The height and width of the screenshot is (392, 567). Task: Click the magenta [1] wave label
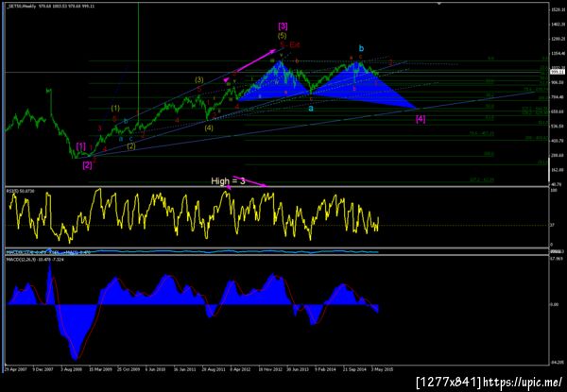(81, 146)
